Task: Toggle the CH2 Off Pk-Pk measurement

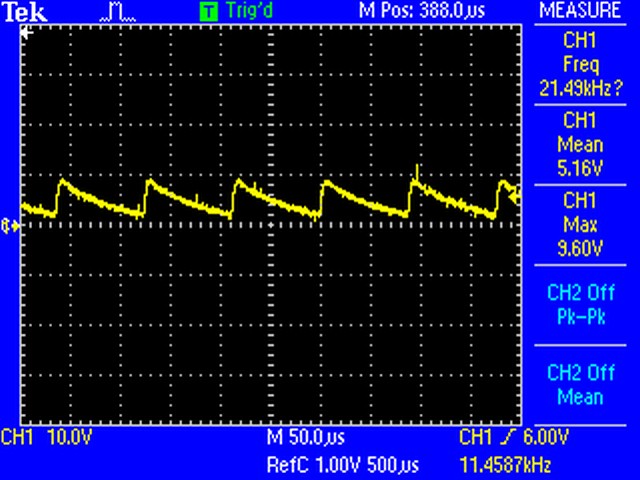Action: 579,303
